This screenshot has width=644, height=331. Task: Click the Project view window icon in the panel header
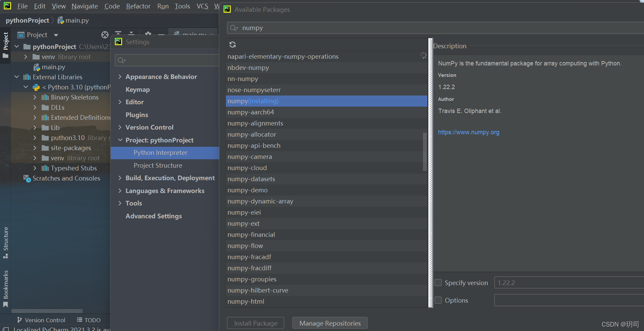click(x=21, y=35)
